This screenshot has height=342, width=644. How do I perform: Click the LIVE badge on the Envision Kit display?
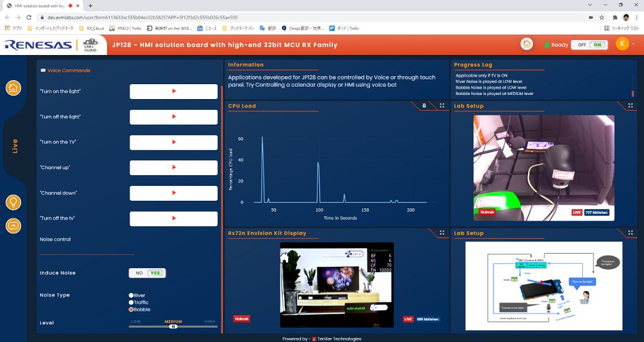(x=408, y=319)
